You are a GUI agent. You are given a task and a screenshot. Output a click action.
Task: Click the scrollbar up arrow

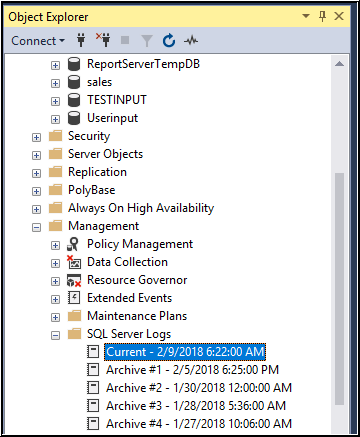[x=339, y=64]
